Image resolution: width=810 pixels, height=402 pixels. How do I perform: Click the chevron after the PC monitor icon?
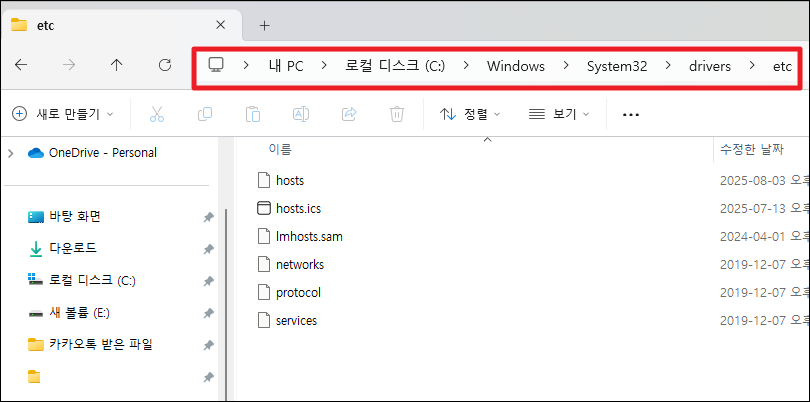tap(246, 66)
